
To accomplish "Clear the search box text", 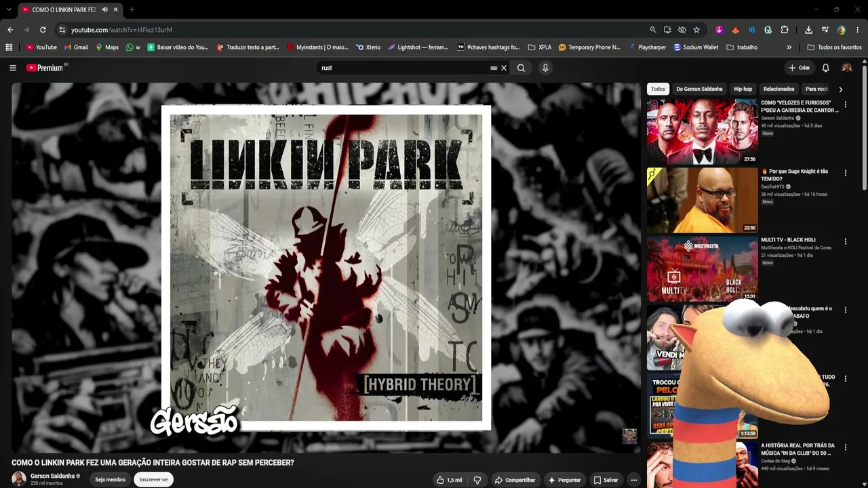I will click(x=504, y=68).
